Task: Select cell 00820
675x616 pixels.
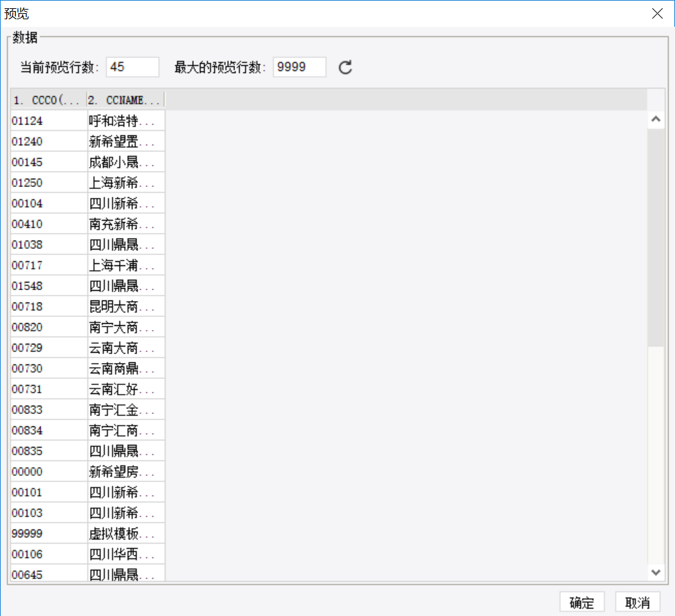Action: coord(49,327)
